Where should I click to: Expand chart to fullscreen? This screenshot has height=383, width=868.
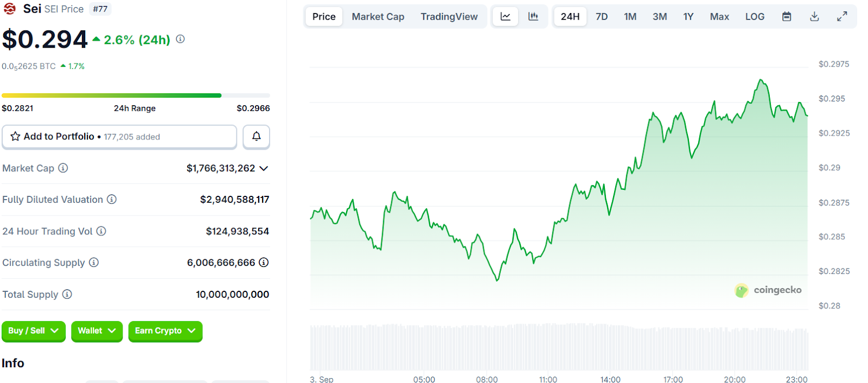pyautogui.click(x=841, y=17)
